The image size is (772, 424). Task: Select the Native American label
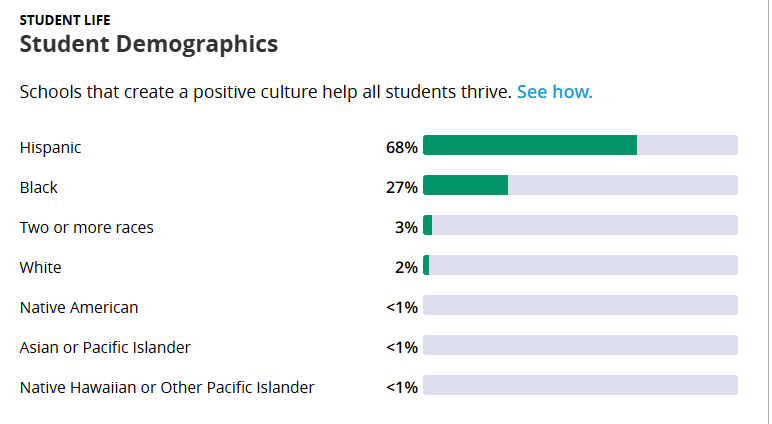pyautogui.click(x=79, y=307)
